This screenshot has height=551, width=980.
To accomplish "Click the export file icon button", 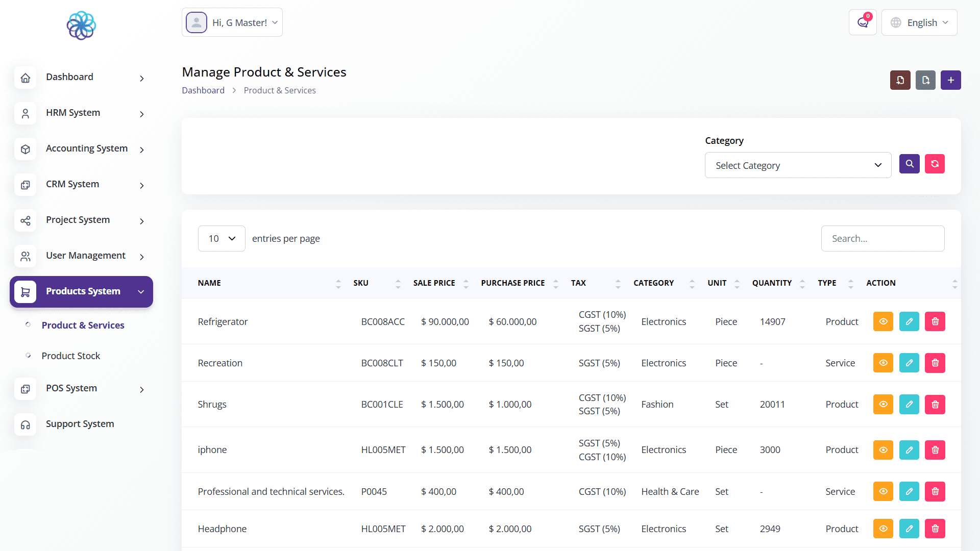I will [x=925, y=80].
